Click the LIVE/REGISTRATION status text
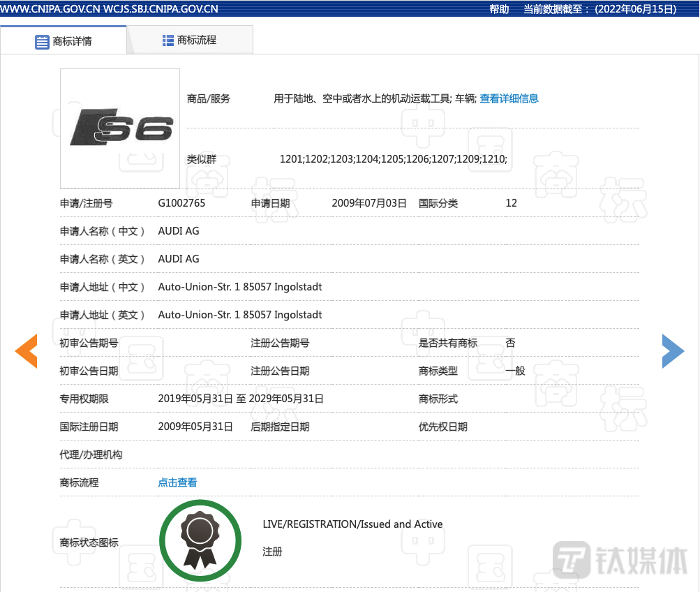 point(352,524)
